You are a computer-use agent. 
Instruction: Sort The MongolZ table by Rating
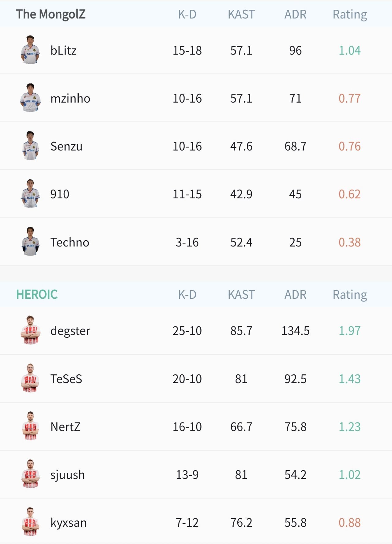click(x=350, y=14)
